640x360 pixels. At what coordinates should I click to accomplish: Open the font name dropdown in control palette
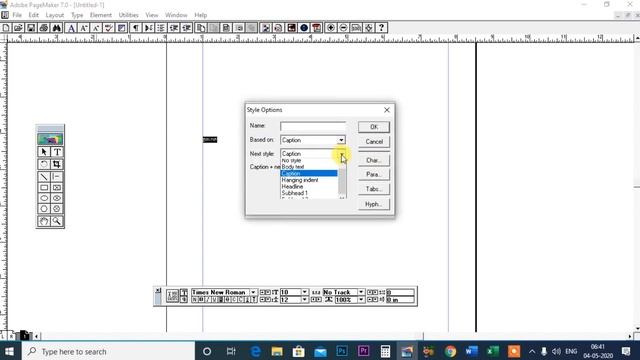[x=253, y=292]
